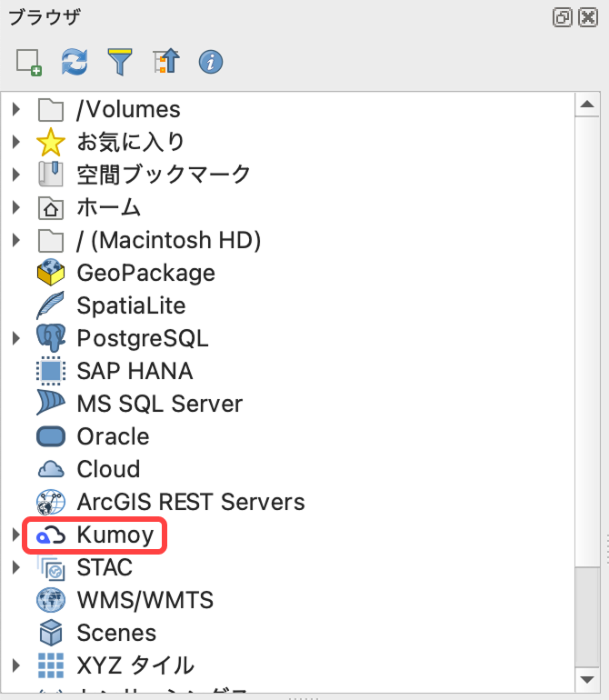Select the 空間ブックマーク entry
Image resolution: width=609 pixels, height=700 pixels.
(x=164, y=175)
